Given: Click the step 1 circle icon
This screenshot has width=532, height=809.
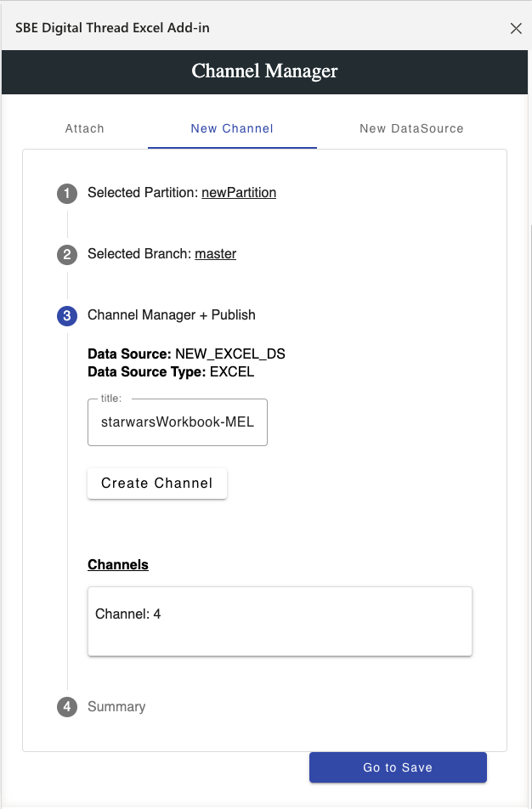Looking at the screenshot, I should [67, 194].
